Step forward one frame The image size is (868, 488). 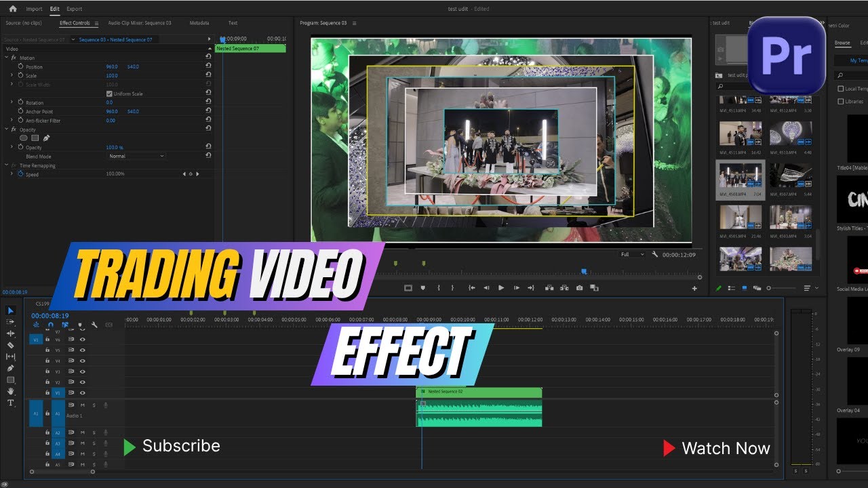(516, 288)
